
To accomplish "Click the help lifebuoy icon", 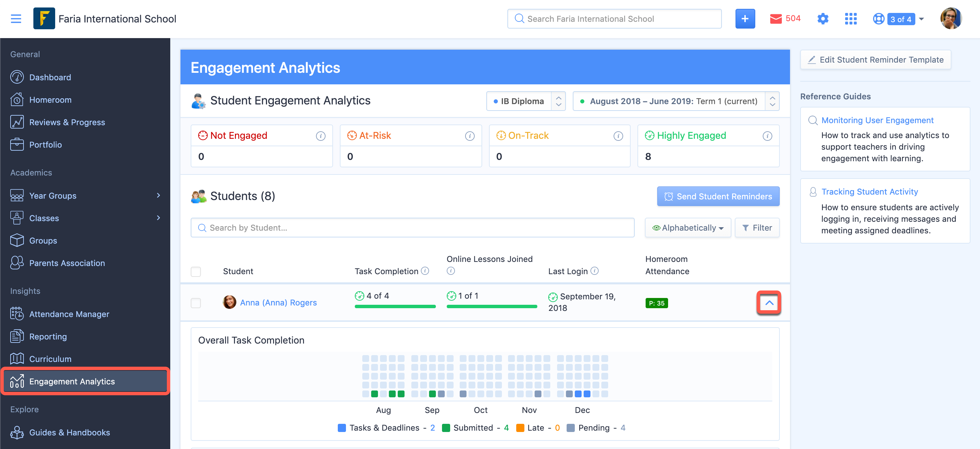I will coord(878,19).
